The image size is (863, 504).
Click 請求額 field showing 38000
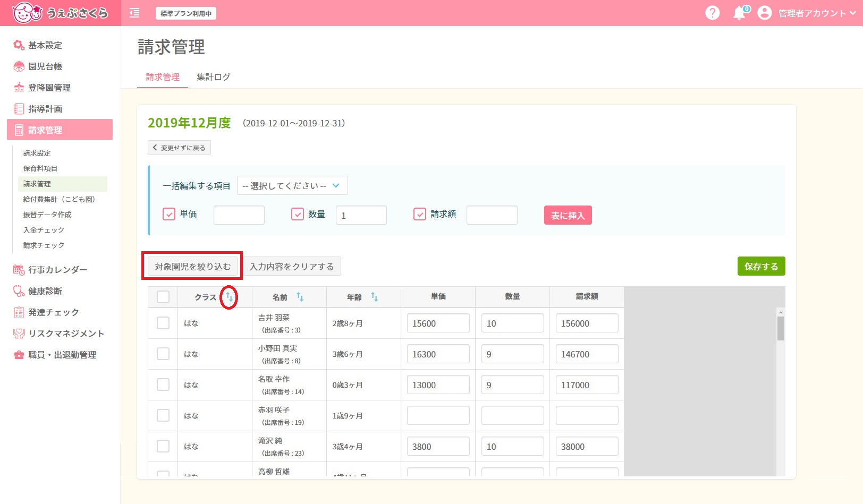pos(587,446)
